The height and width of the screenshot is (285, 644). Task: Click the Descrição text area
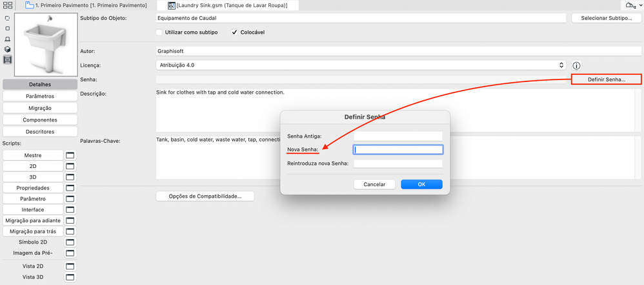[x=398, y=111]
